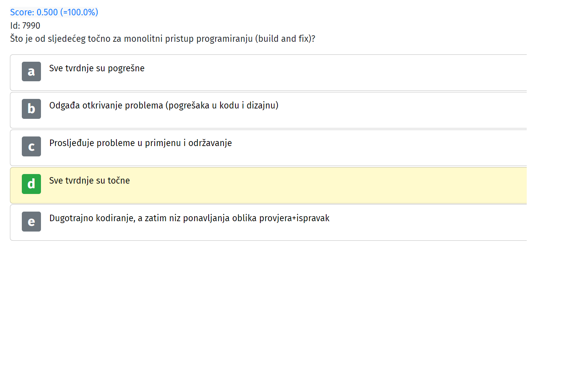The height and width of the screenshot is (368, 588).
Task: Select the gray 'a' answer badge
Action: [31, 72]
